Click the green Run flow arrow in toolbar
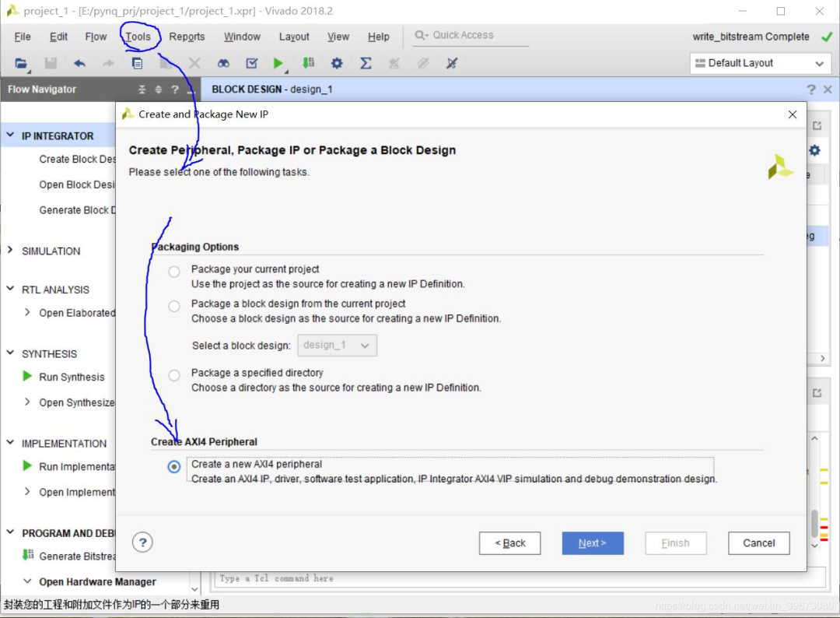 pos(278,63)
